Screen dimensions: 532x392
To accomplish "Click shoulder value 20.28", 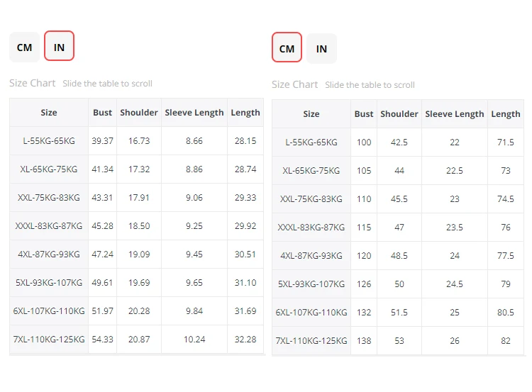I will [139, 311].
